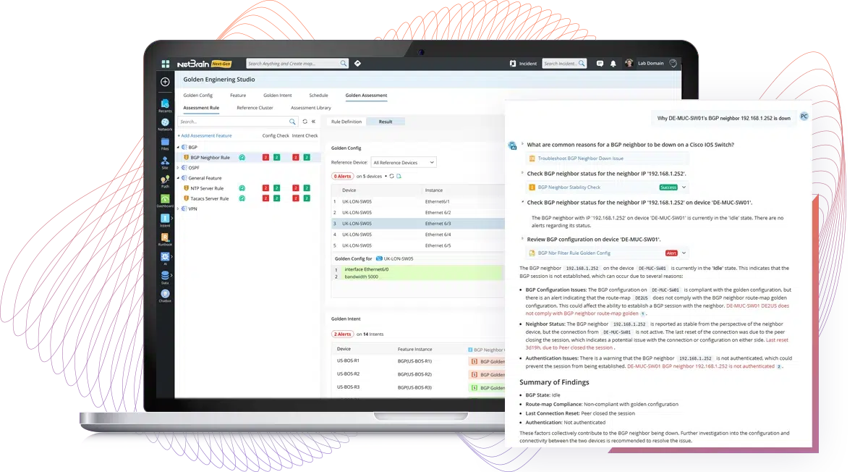Expand the VPN tree node

point(179,208)
